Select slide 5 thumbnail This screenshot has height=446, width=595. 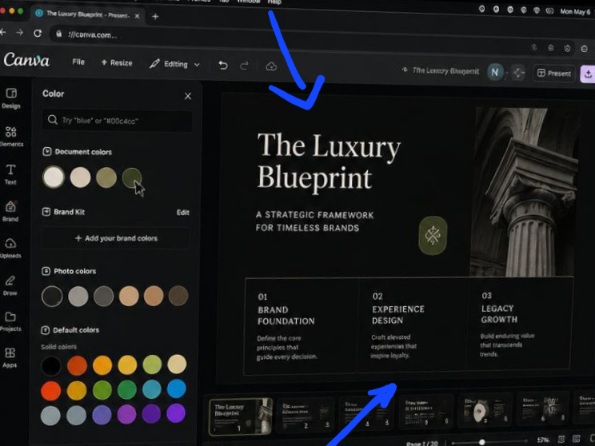pos(485,411)
